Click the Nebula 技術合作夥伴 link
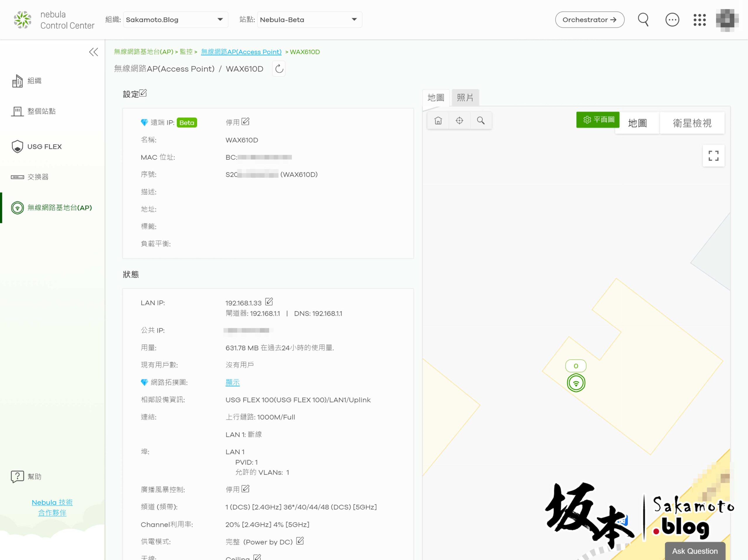The width and height of the screenshot is (748, 560). point(52,508)
